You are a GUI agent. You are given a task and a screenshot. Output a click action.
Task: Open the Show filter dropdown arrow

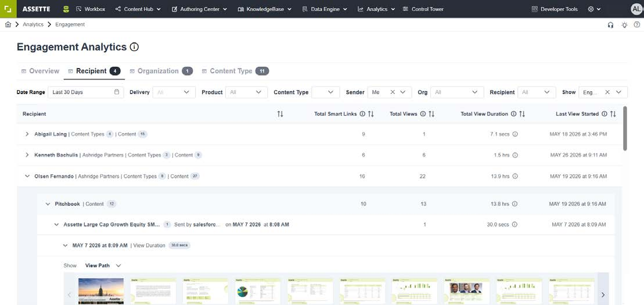tap(618, 92)
